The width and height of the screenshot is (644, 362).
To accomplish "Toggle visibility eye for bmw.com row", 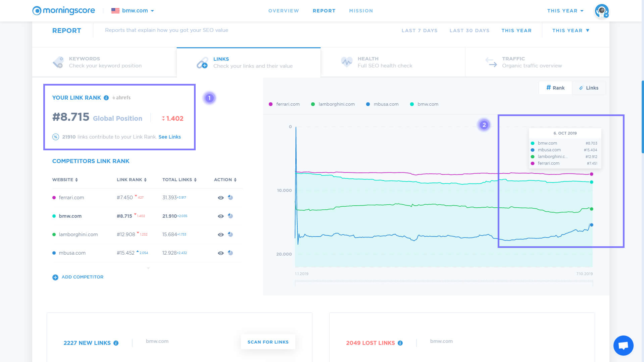I will click(x=220, y=216).
